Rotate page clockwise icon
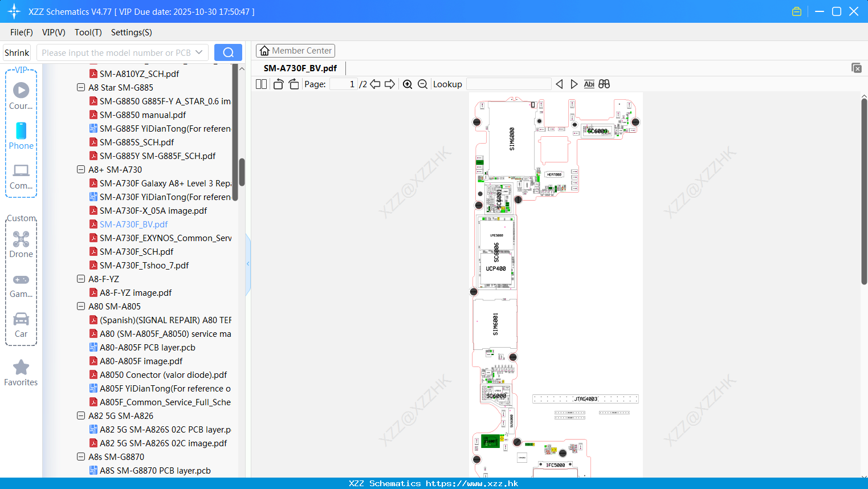Image resolution: width=868 pixels, height=489 pixels. [x=294, y=84]
